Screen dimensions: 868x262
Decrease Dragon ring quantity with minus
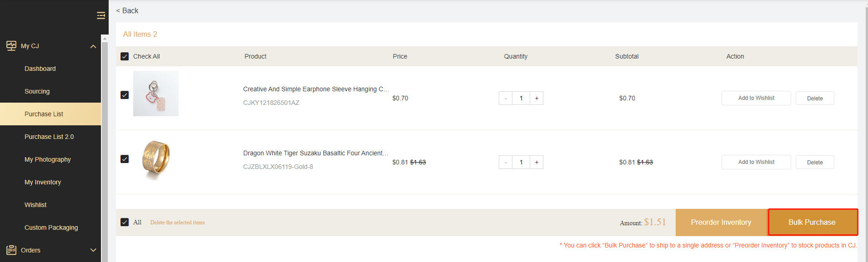pos(506,162)
